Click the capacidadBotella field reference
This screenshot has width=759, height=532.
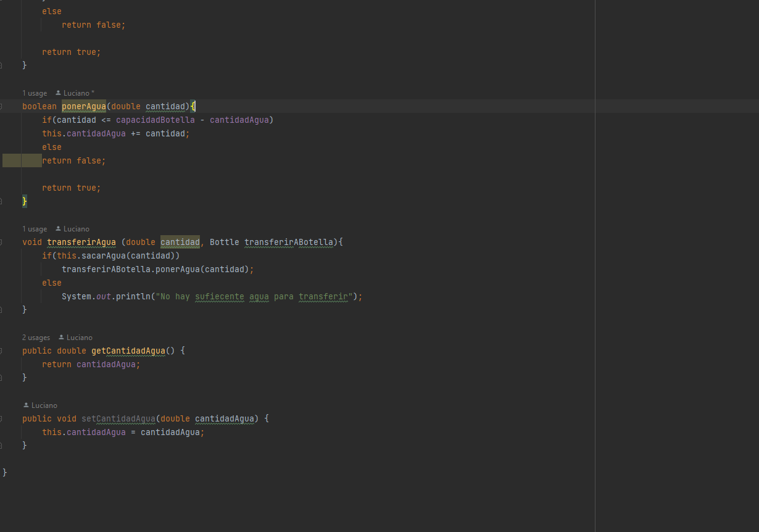[x=156, y=120]
